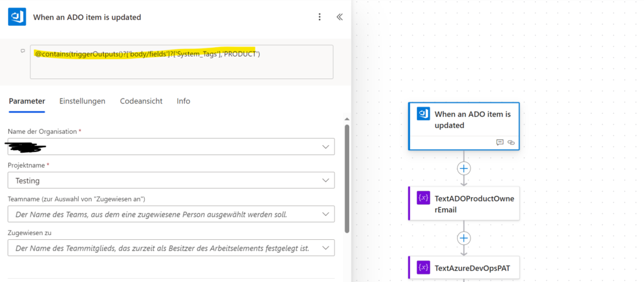The height and width of the screenshot is (282, 644).
Task: Click the link icon on the trigger card
Action: (511, 143)
